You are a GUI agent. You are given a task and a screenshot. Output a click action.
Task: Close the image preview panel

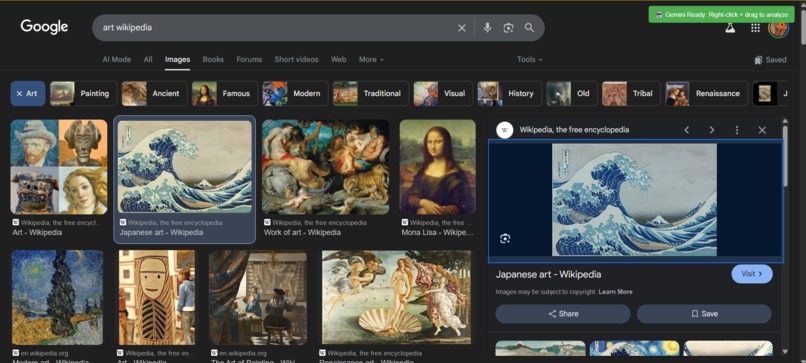click(762, 130)
